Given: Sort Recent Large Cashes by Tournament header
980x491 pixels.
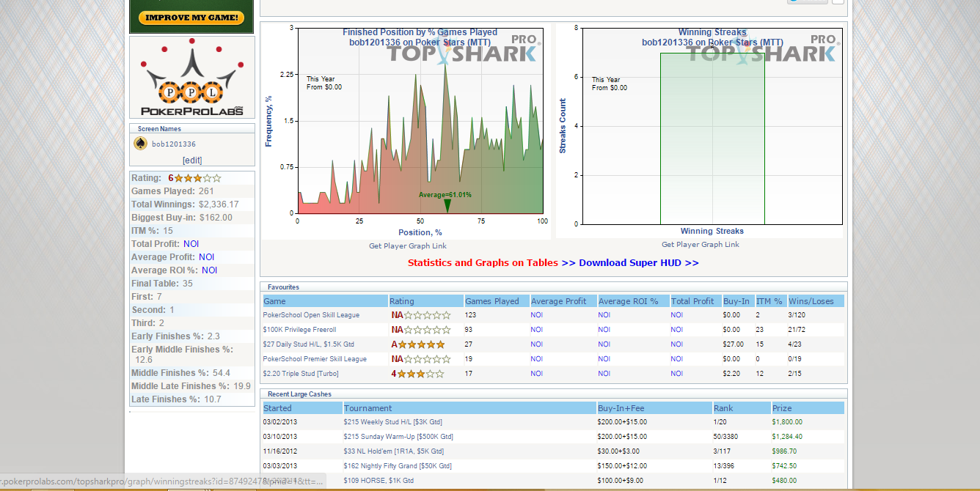Looking at the screenshot, I should [x=469, y=408].
